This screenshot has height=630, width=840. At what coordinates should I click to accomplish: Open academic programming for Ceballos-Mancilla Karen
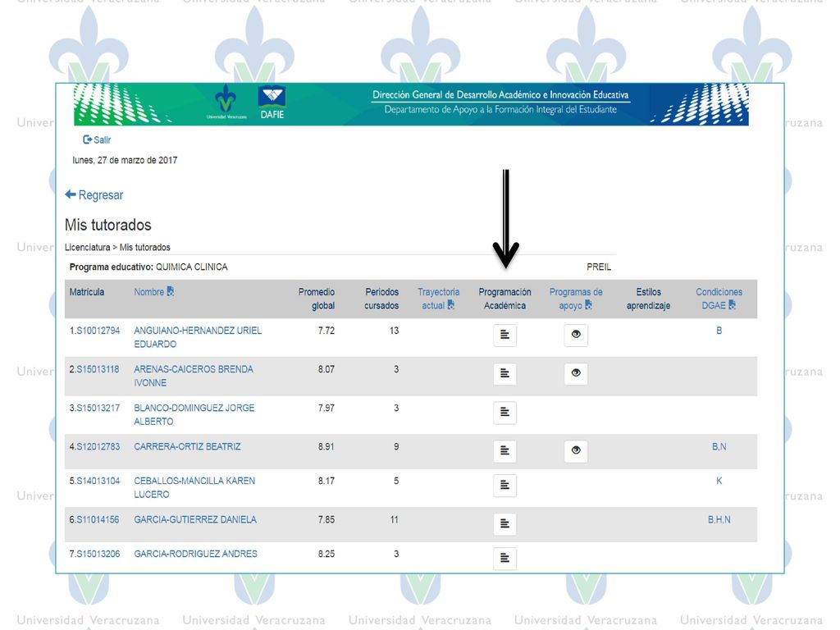click(504, 485)
